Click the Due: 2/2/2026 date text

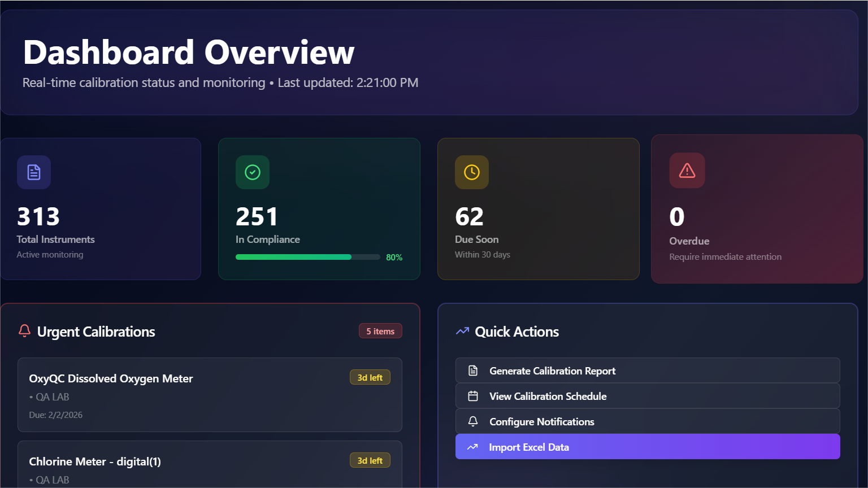(x=56, y=415)
